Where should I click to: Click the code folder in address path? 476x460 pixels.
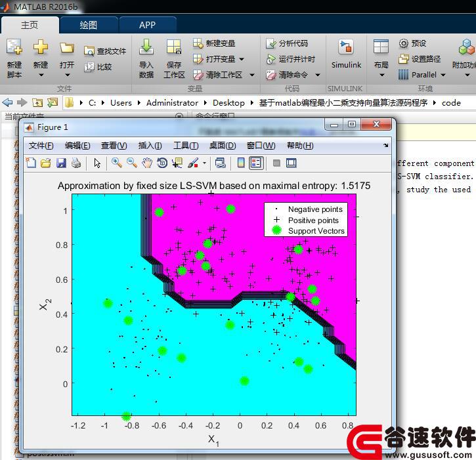point(451,103)
